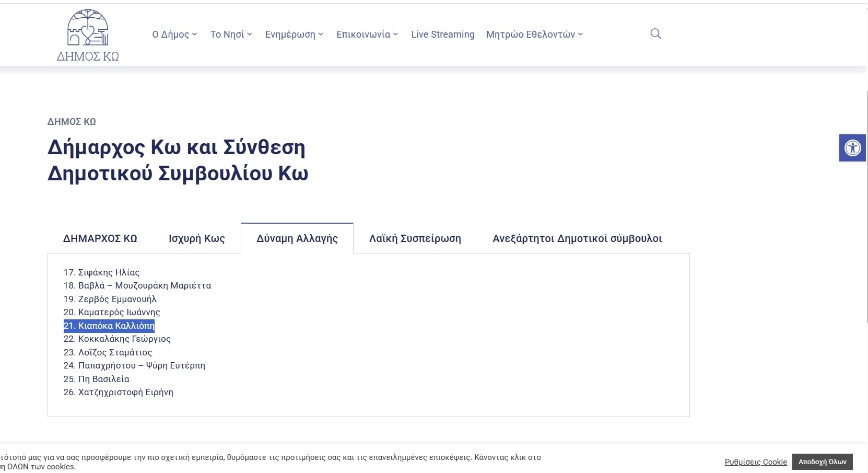
Task: Expand the Μητρώο Εθελοντών menu
Action: coord(534,34)
